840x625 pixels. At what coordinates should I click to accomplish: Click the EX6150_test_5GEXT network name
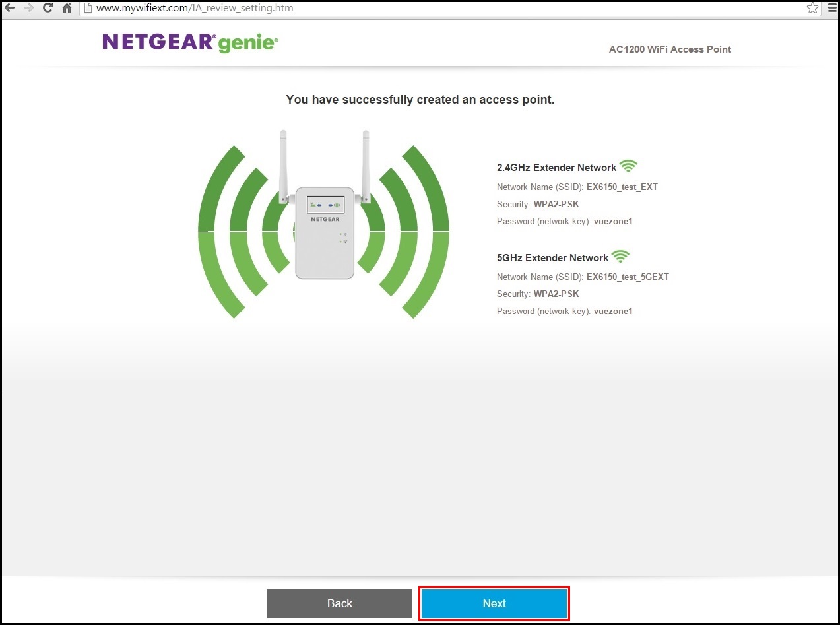(627, 277)
